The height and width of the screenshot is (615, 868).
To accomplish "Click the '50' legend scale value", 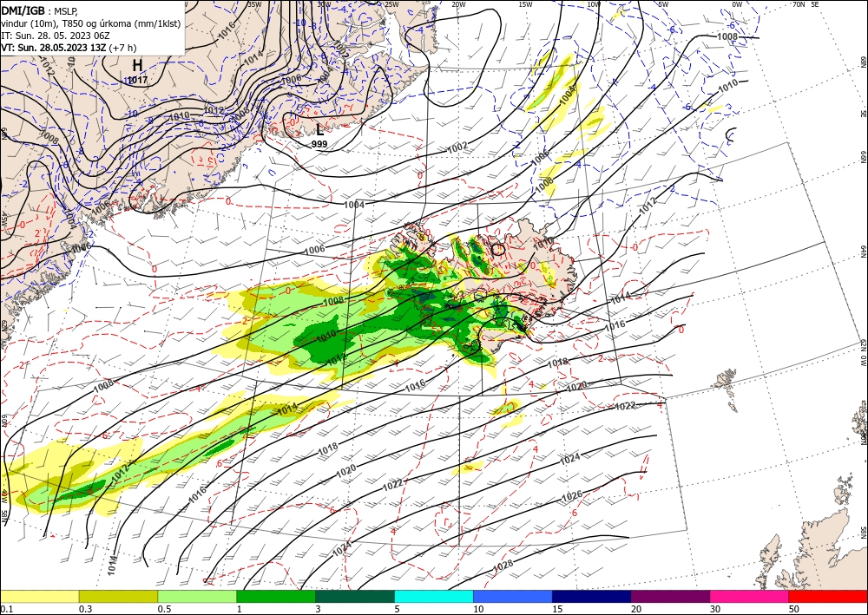I will [794, 609].
